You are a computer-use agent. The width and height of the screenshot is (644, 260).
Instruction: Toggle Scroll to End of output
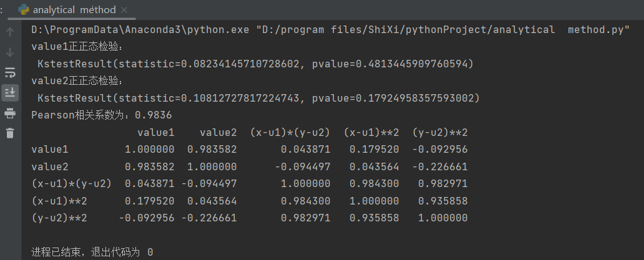click(10, 93)
